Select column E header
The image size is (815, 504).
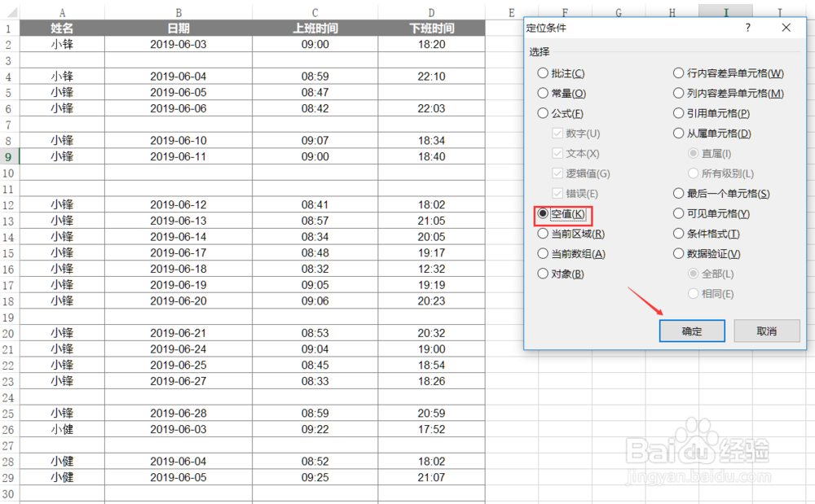512,12
